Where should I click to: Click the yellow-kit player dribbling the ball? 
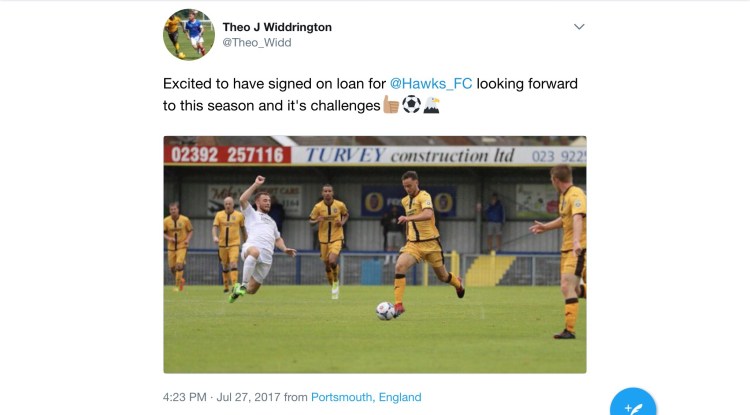(x=423, y=241)
